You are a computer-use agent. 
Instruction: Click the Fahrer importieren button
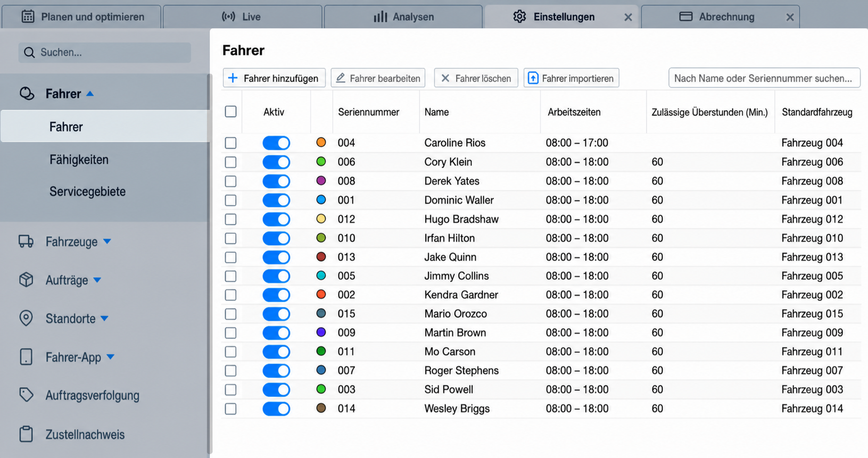[x=571, y=78]
